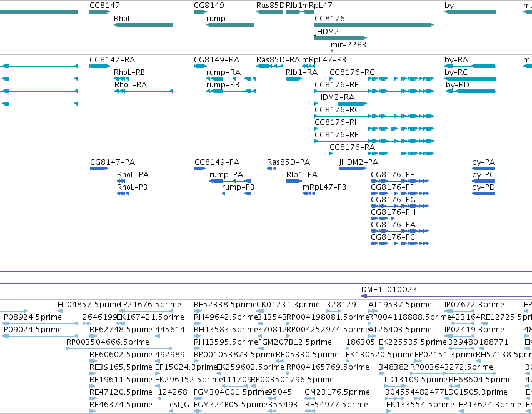Select transcript rump-RB

(x=223, y=85)
